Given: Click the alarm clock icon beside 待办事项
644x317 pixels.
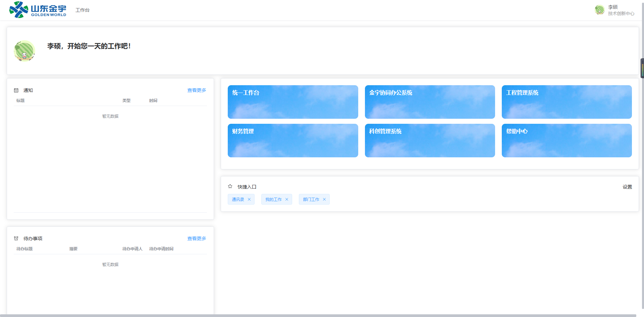Looking at the screenshot, I should point(16,239).
